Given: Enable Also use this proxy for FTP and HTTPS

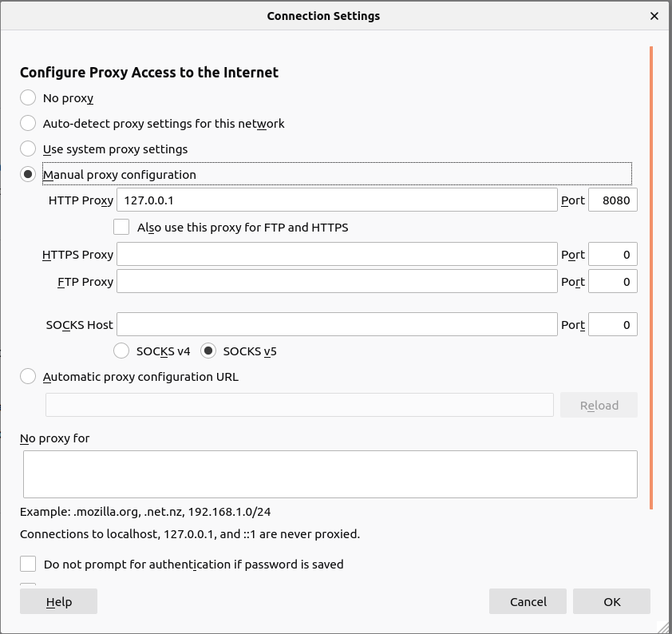Looking at the screenshot, I should (121, 228).
